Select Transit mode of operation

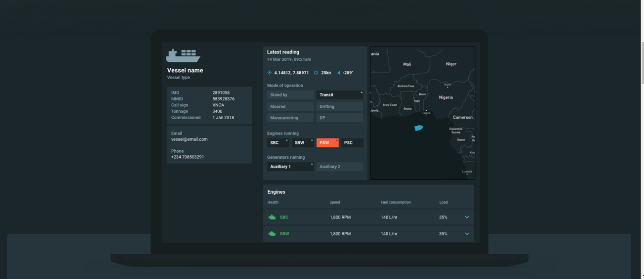(339, 95)
